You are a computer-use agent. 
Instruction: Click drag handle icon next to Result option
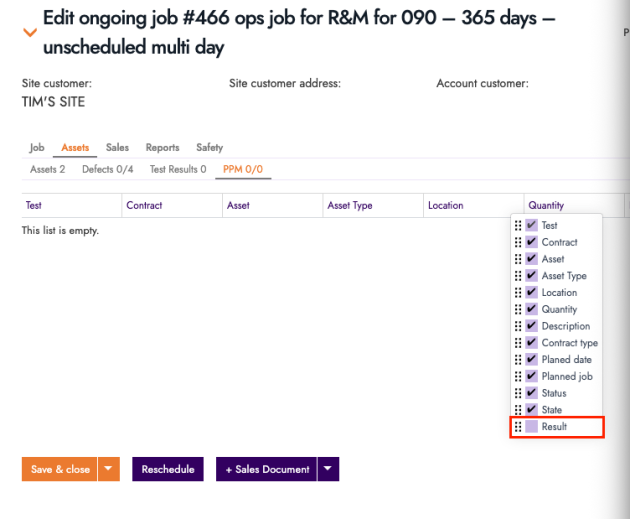pyautogui.click(x=517, y=427)
